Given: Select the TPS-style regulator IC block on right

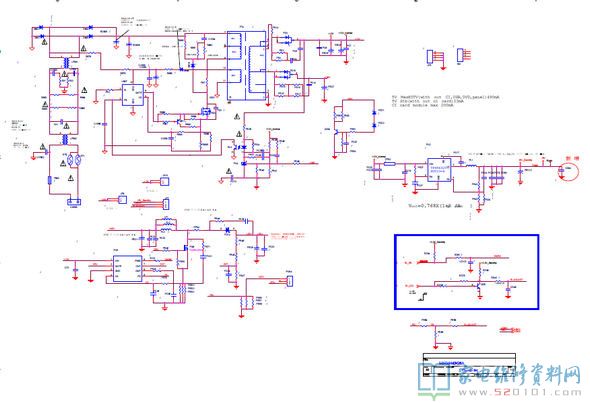Looking at the screenshot, I should [439, 169].
